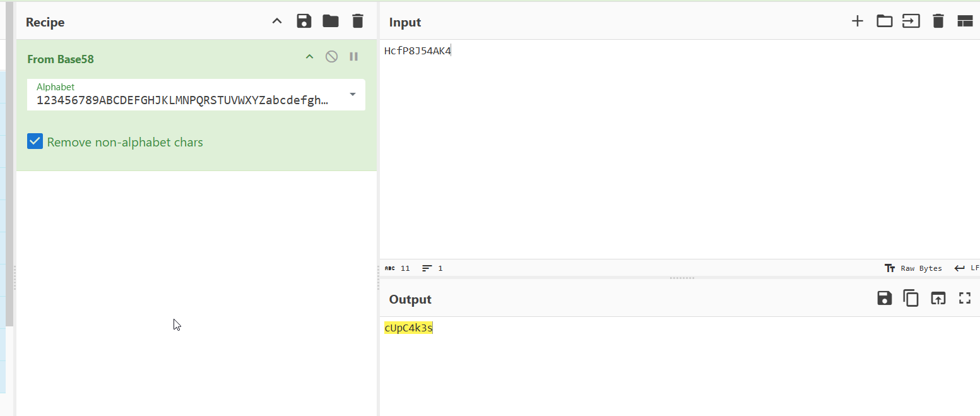Replace input with output
The height and width of the screenshot is (416, 980).
938,299
